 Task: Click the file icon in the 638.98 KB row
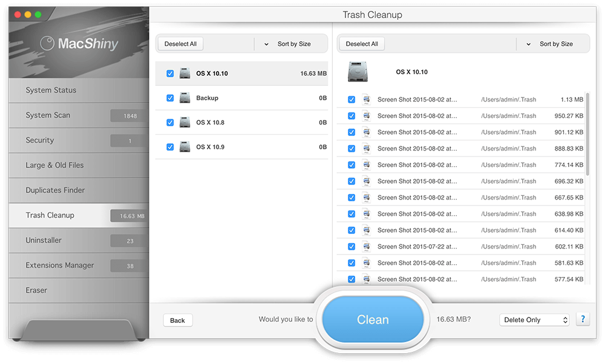tap(366, 213)
